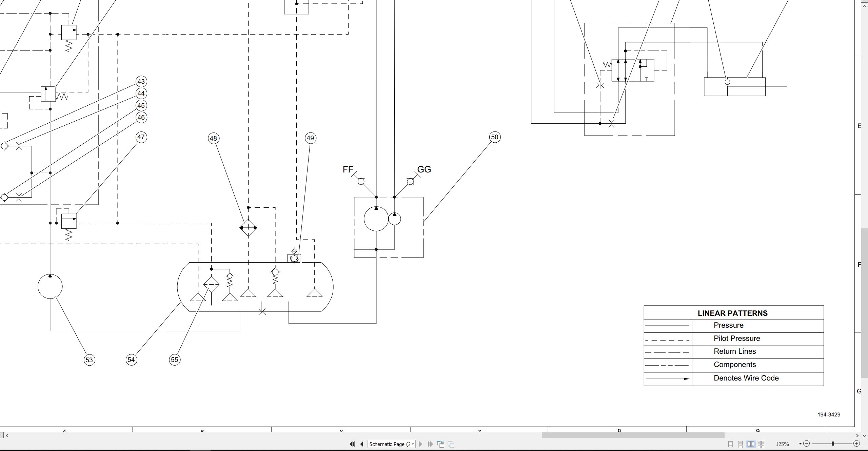Select single page view layout
The image size is (868, 451).
click(x=731, y=444)
